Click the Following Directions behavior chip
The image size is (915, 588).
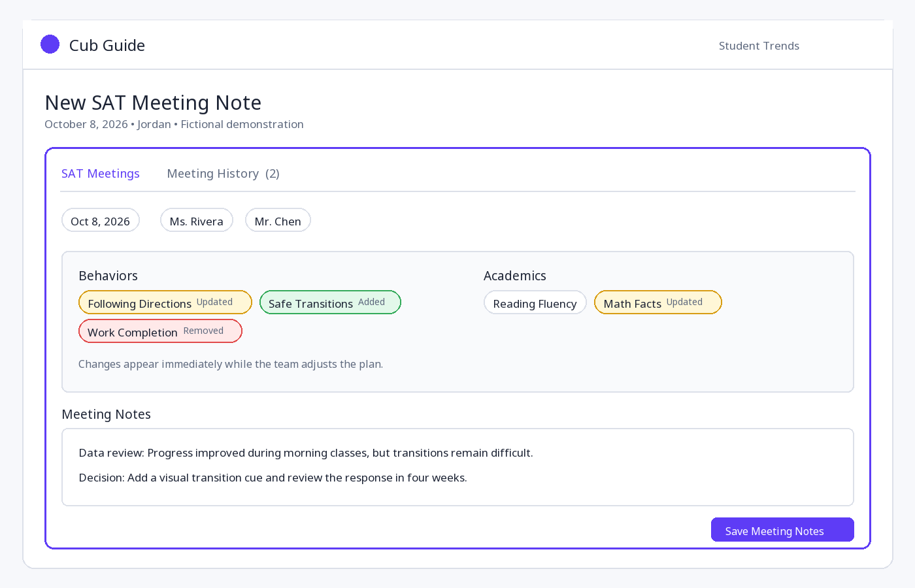pos(165,302)
